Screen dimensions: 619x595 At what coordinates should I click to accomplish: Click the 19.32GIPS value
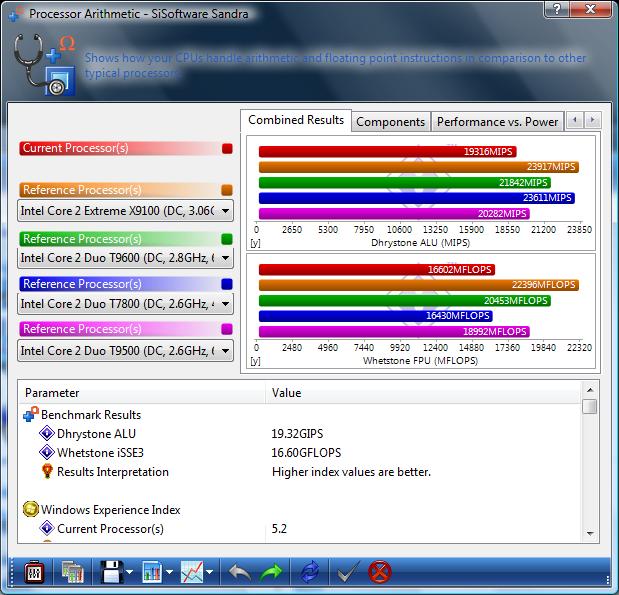297,434
